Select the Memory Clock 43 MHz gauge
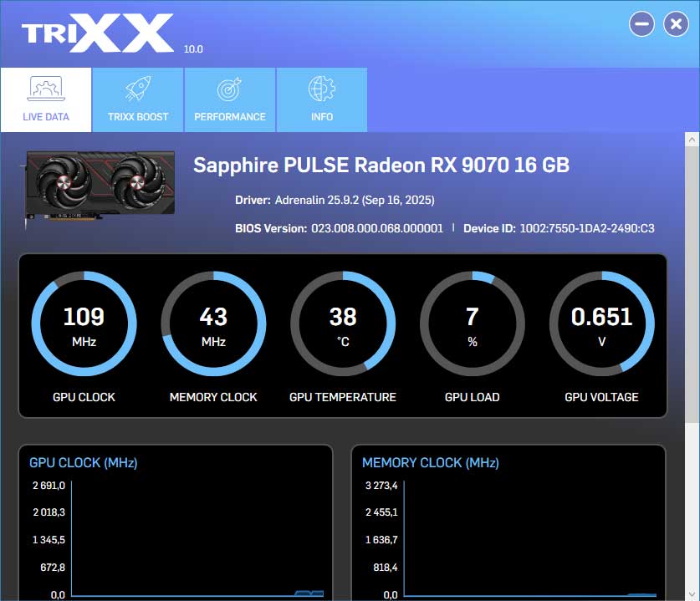The width and height of the screenshot is (700, 601). pyautogui.click(x=213, y=323)
